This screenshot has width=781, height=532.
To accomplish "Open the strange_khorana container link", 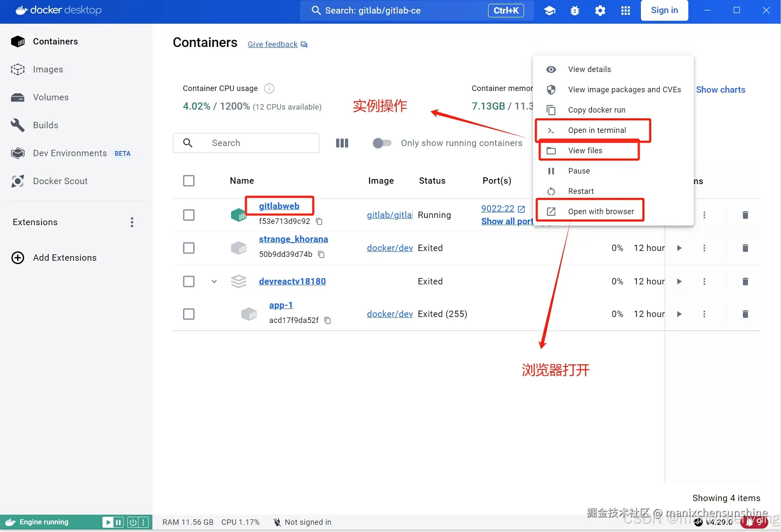I will pos(293,239).
